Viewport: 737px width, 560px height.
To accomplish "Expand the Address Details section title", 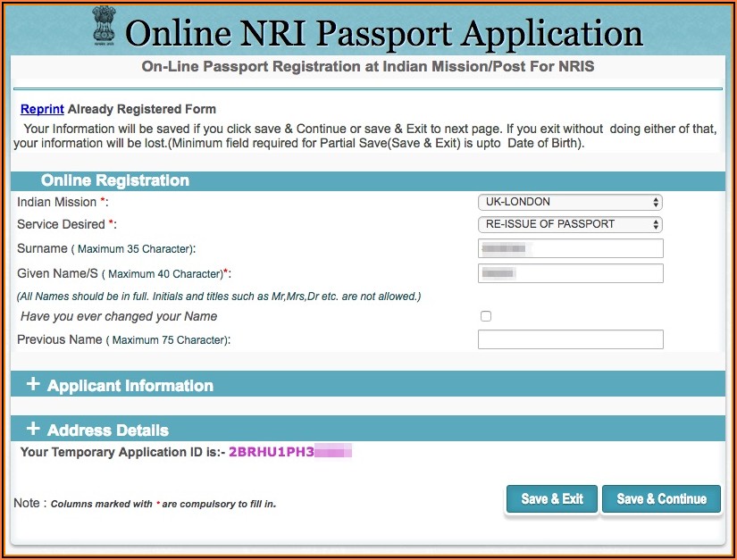I will 107,430.
